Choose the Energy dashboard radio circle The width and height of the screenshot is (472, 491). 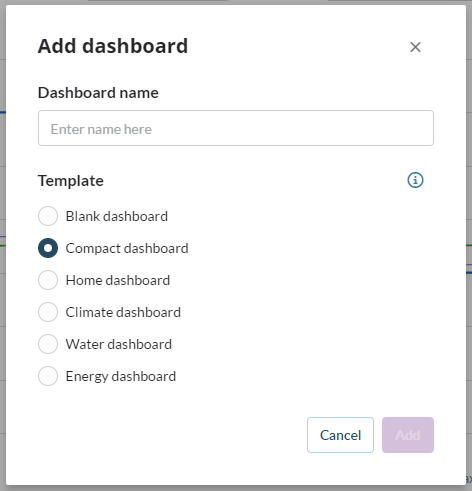pos(48,376)
